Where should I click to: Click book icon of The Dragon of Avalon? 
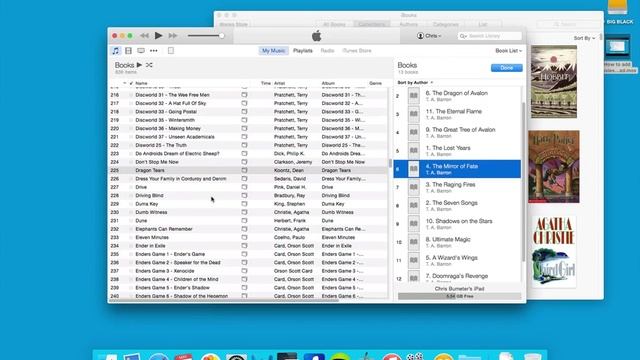point(413,96)
